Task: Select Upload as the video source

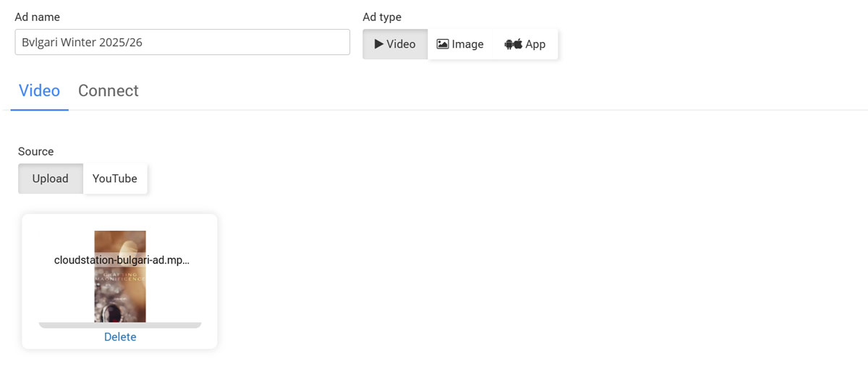Action: pos(51,179)
